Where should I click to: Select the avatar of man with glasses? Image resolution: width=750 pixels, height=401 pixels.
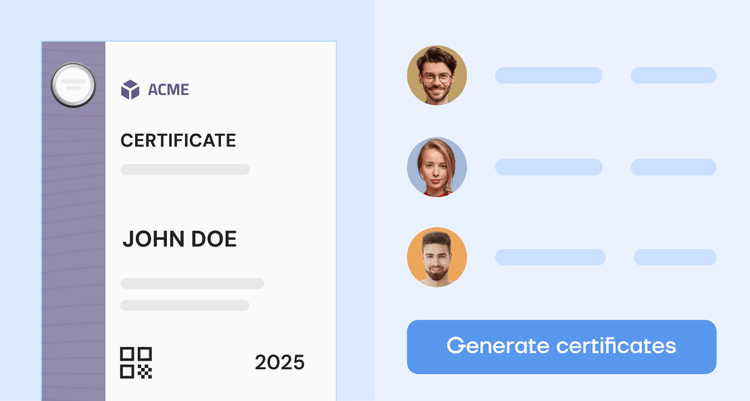click(437, 75)
